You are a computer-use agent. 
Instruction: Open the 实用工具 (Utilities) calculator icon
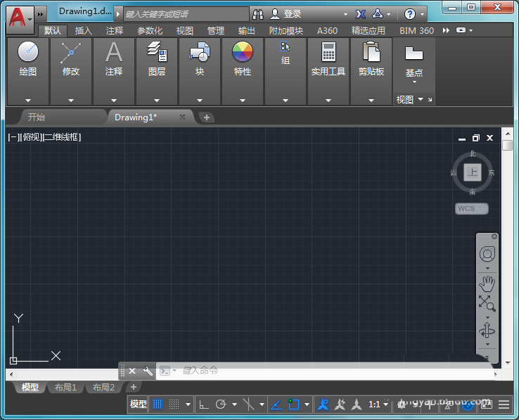point(328,53)
